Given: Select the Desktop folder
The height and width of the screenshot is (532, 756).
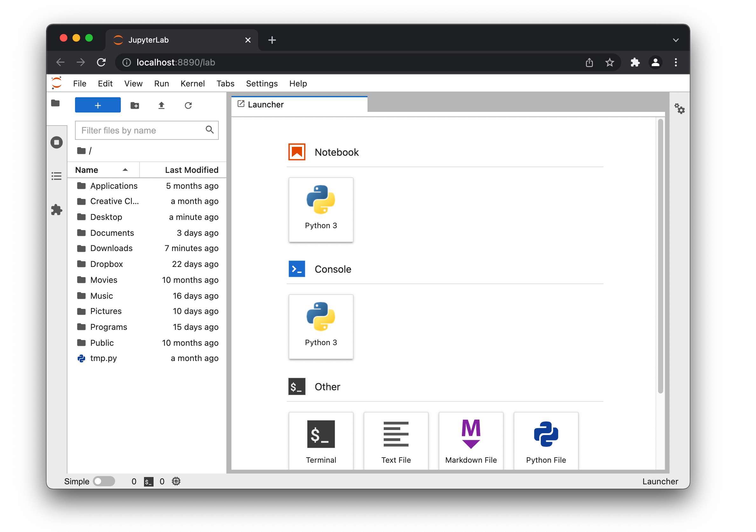Looking at the screenshot, I should (x=147, y=217).
